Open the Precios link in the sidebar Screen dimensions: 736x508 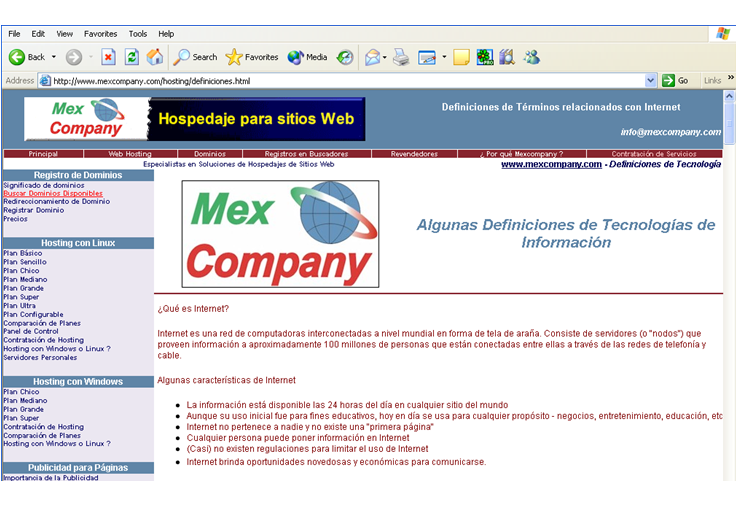(15, 219)
